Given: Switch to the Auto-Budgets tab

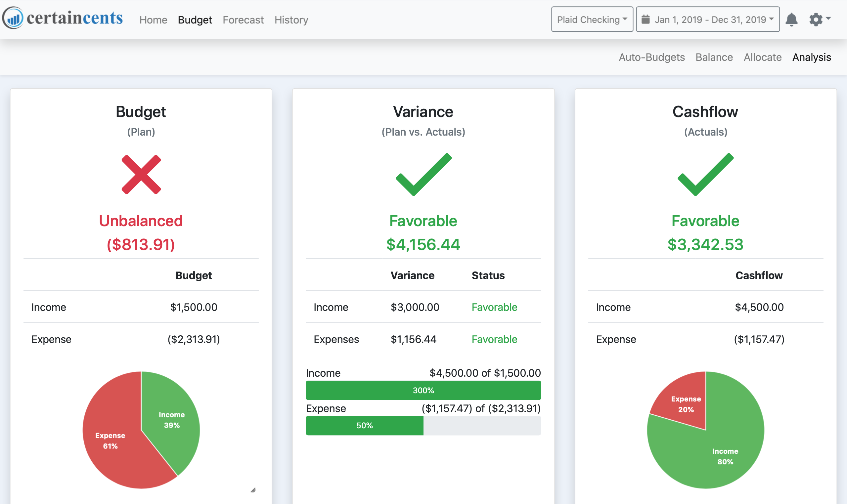Looking at the screenshot, I should tap(651, 57).
